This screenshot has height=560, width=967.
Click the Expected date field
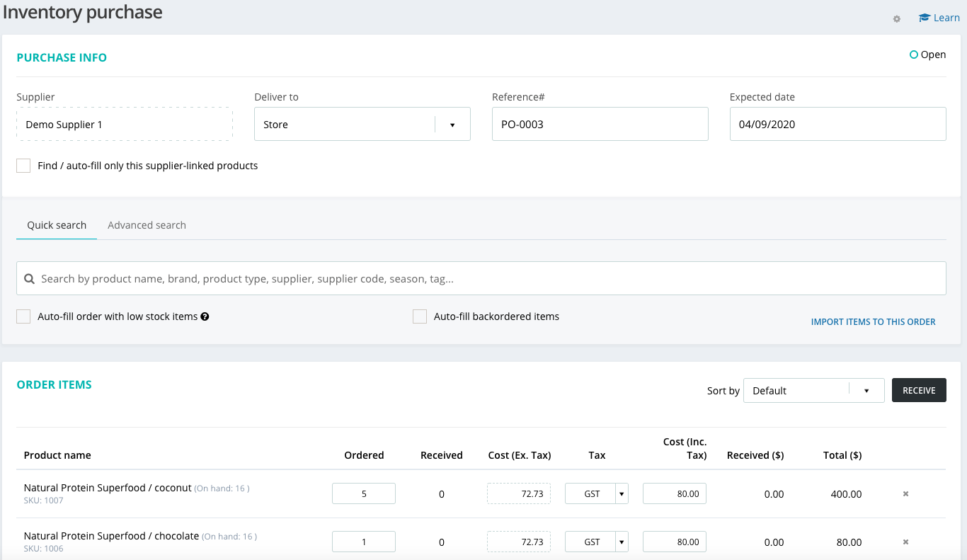coord(838,124)
